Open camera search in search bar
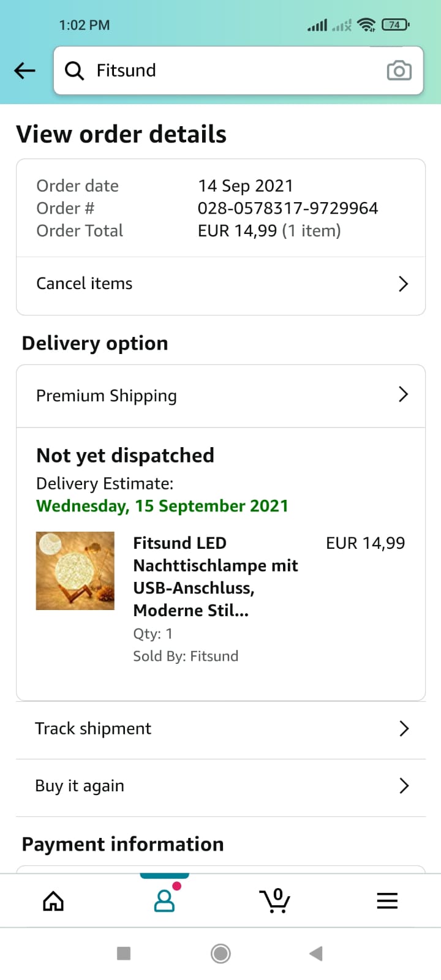This screenshot has width=441, height=980. [399, 71]
